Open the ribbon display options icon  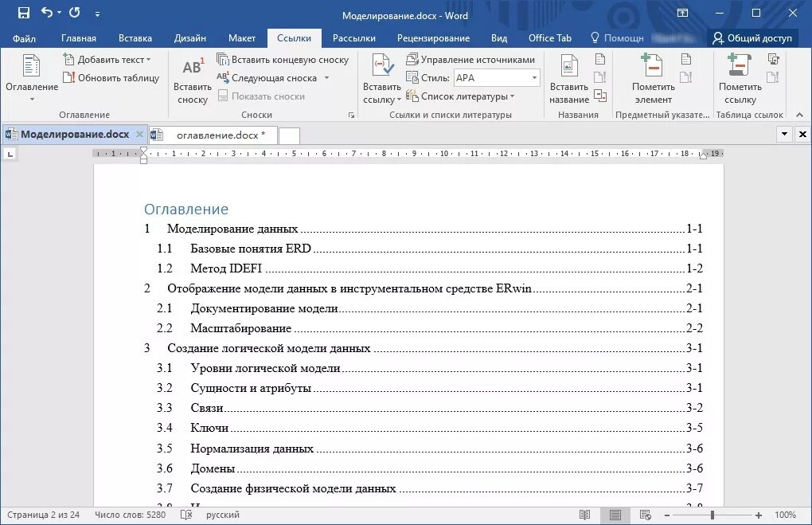tap(682, 13)
